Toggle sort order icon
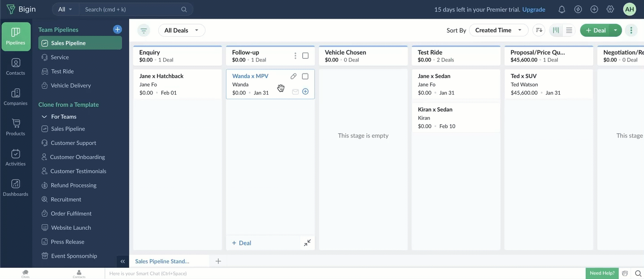The width and height of the screenshot is (644, 279). pyautogui.click(x=539, y=30)
